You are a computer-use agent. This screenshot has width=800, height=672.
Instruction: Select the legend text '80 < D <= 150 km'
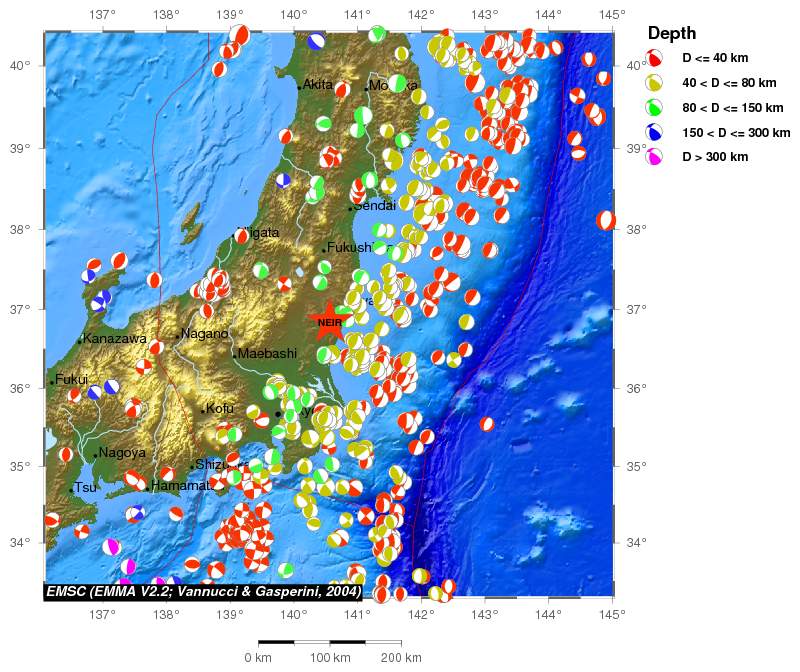point(733,108)
